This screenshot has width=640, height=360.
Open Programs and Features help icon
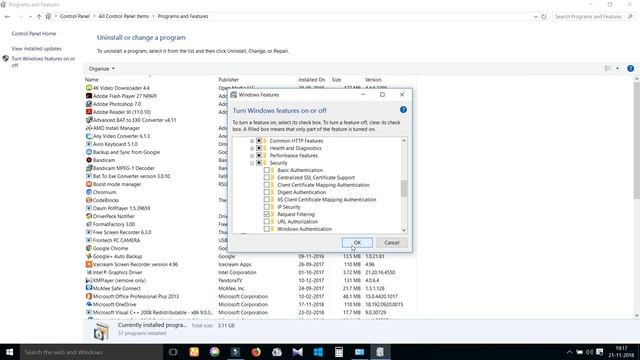(x=631, y=69)
